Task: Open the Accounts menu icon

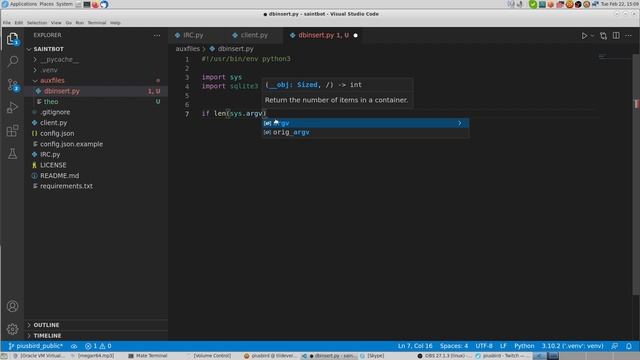Action: 12,306
